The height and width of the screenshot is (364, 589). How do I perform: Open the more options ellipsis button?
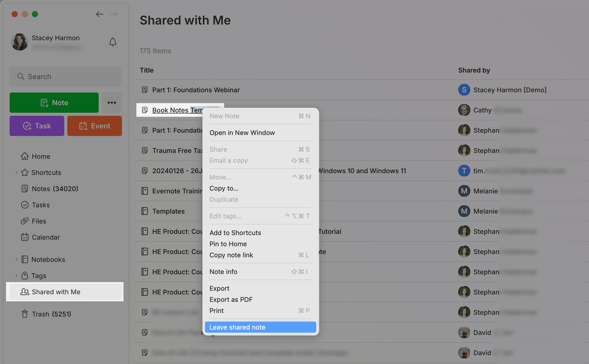point(112,103)
